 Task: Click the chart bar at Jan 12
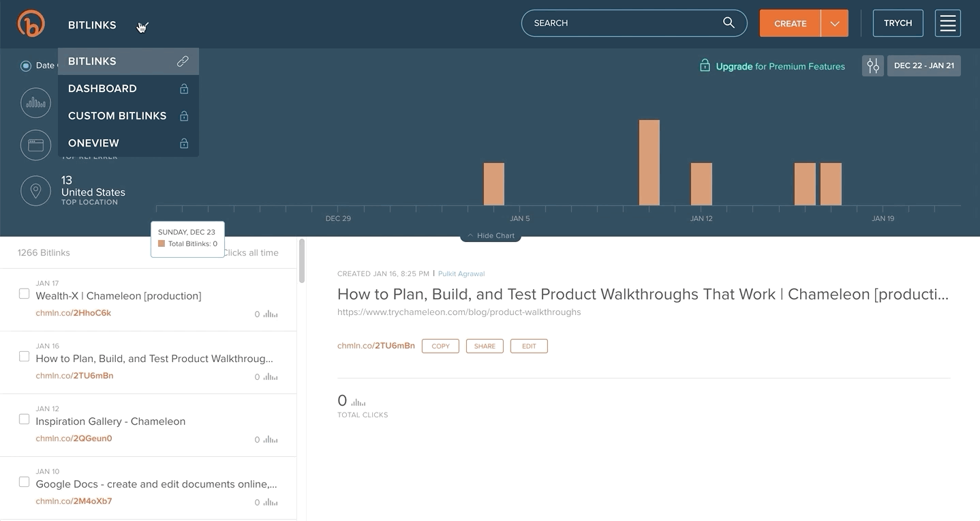pyautogui.click(x=701, y=184)
